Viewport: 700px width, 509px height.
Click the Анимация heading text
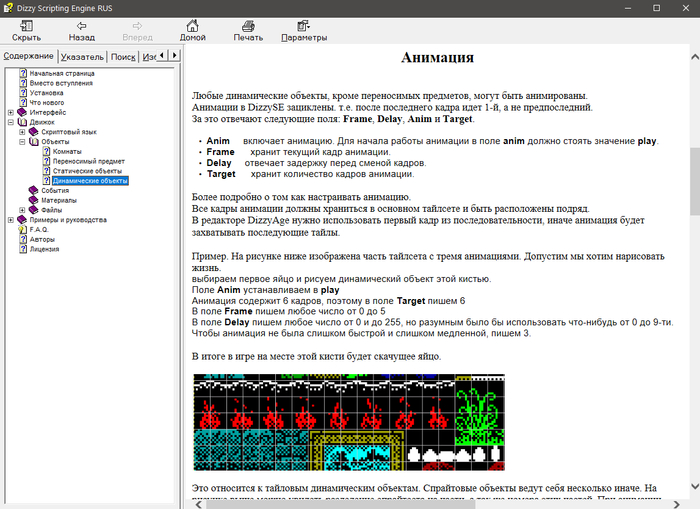click(x=437, y=57)
